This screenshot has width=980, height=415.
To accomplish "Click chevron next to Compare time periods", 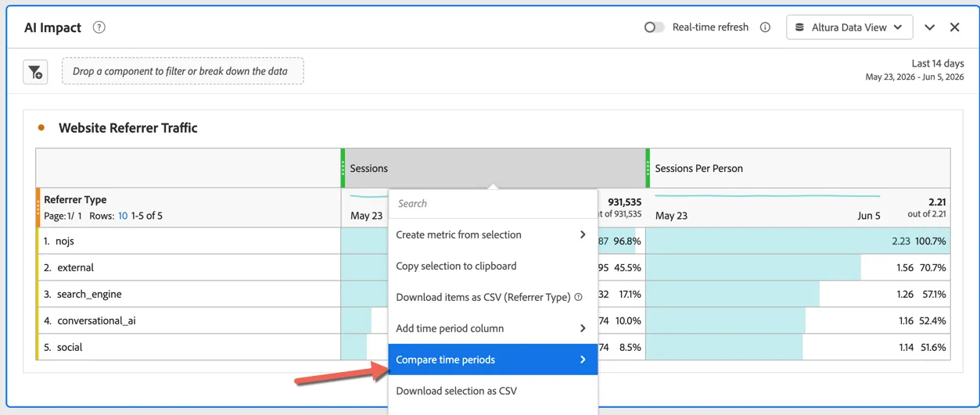I will tap(583, 360).
